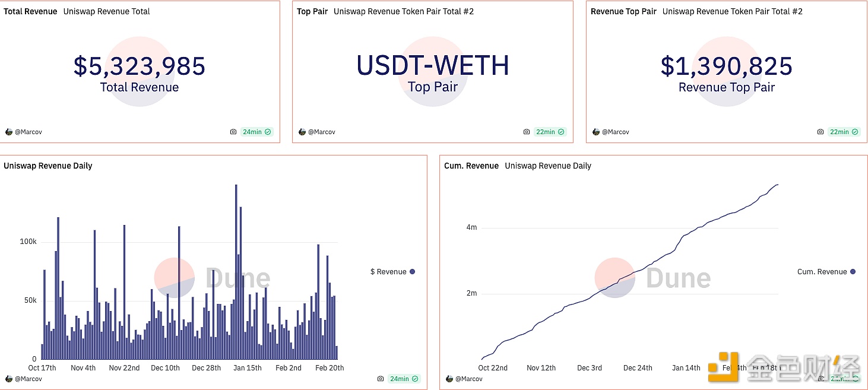Open the Marcov avatar in the USDT-WETH panel
868x390 pixels.
[x=302, y=132]
